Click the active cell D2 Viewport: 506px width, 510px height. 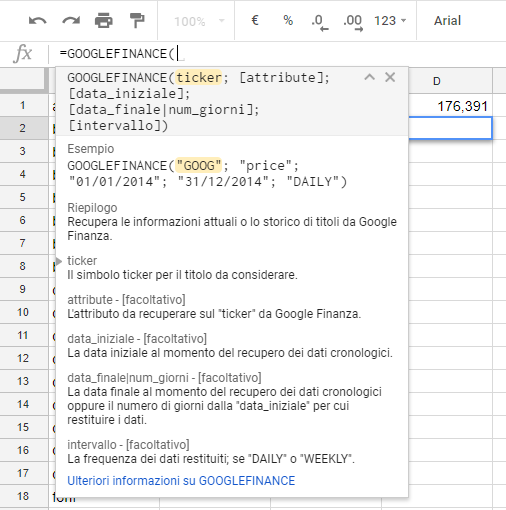coord(450,128)
